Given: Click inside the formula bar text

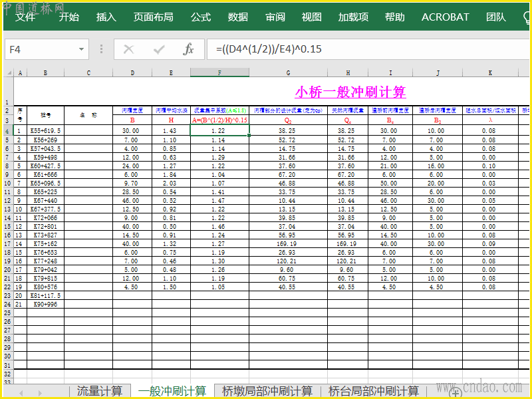Looking at the screenshot, I should 369,49.
